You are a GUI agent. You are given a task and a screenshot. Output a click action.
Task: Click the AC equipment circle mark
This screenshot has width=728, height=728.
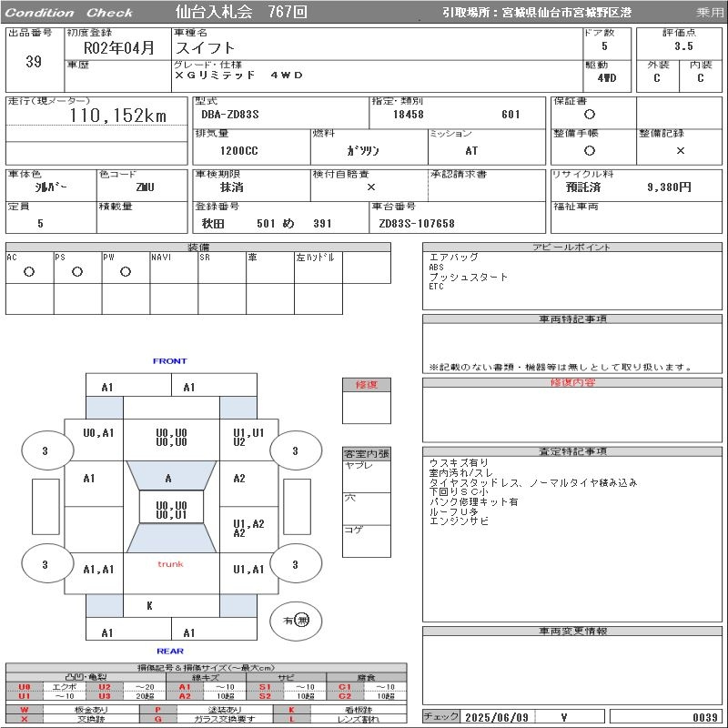[29, 272]
